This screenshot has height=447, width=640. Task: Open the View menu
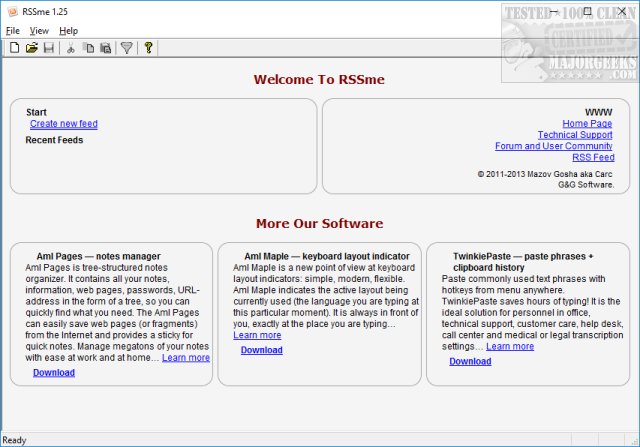(x=39, y=31)
